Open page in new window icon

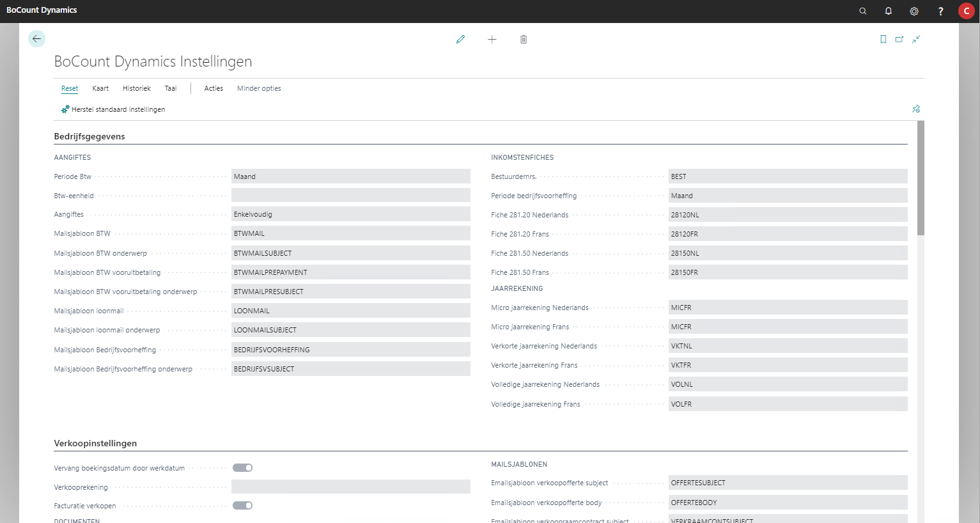click(x=899, y=40)
